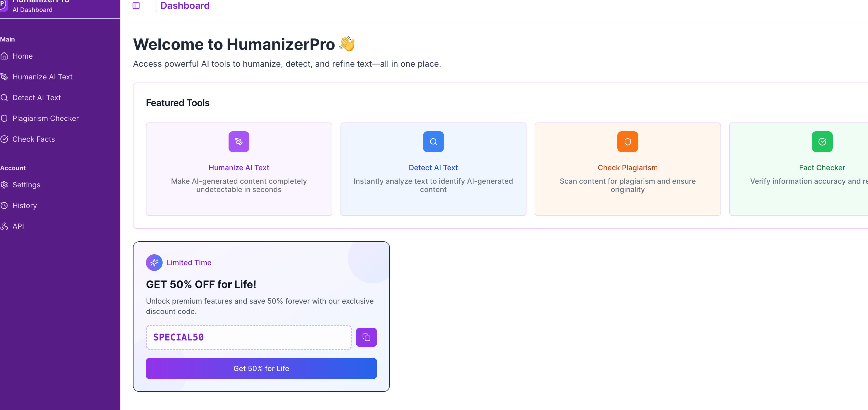Click the SPECIAL50 code field
This screenshot has width=868, height=410.
(x=249, y=337)
